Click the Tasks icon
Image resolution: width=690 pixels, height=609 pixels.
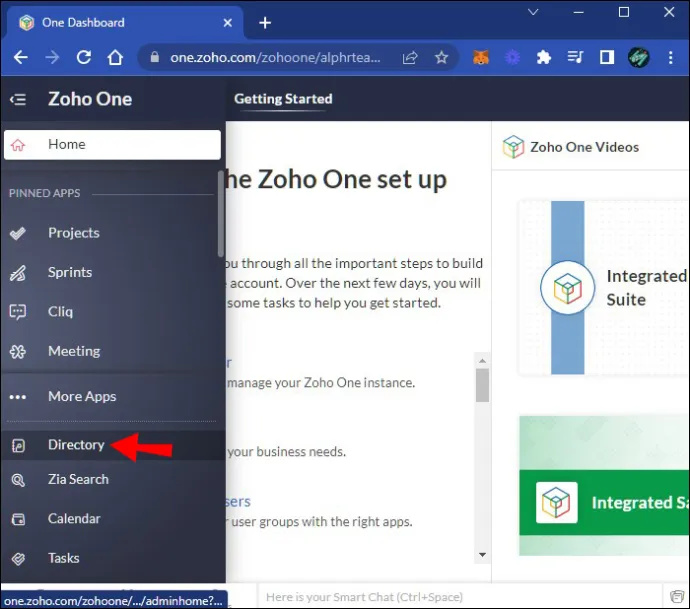click(18, 559)
